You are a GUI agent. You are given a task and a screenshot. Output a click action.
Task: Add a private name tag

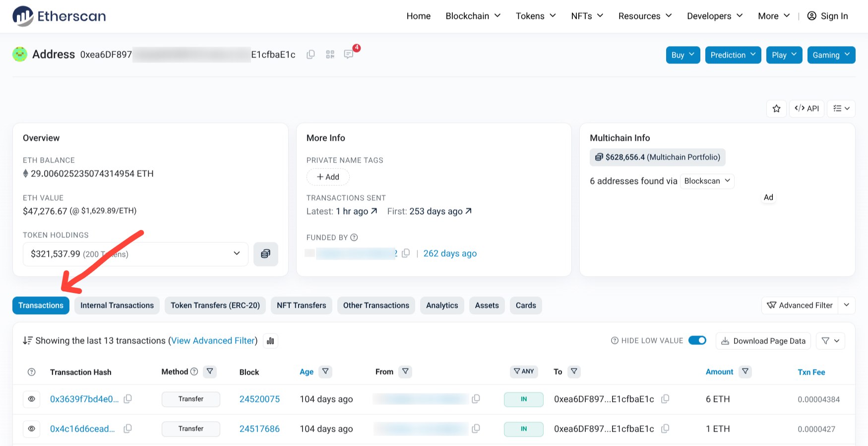[x=328, y=177]
